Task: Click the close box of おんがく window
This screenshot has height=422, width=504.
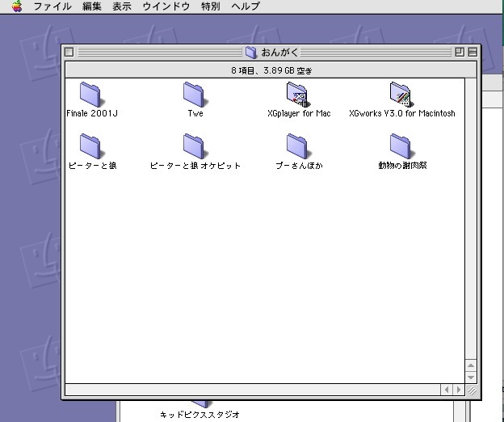Action: pyautogui.click(x=69, y=52)
